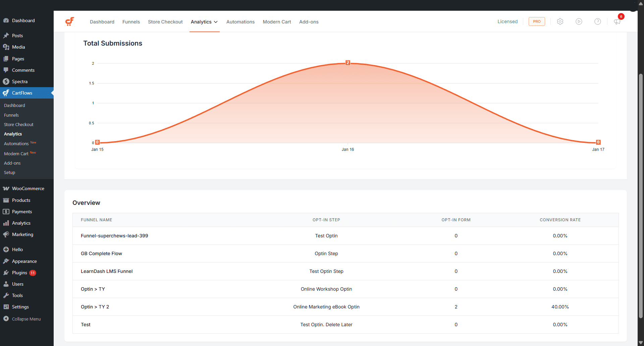This screenshot has width=644, height=346.
Task: Click the PRO badge button
Action: point(536,21)
